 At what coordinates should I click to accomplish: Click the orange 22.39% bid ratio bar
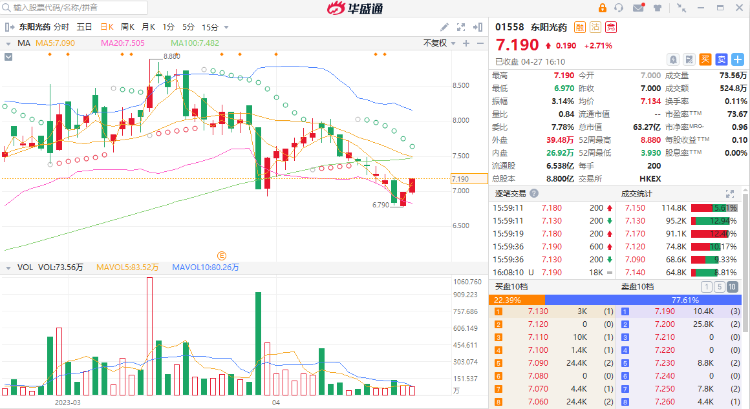coord(517,300)
